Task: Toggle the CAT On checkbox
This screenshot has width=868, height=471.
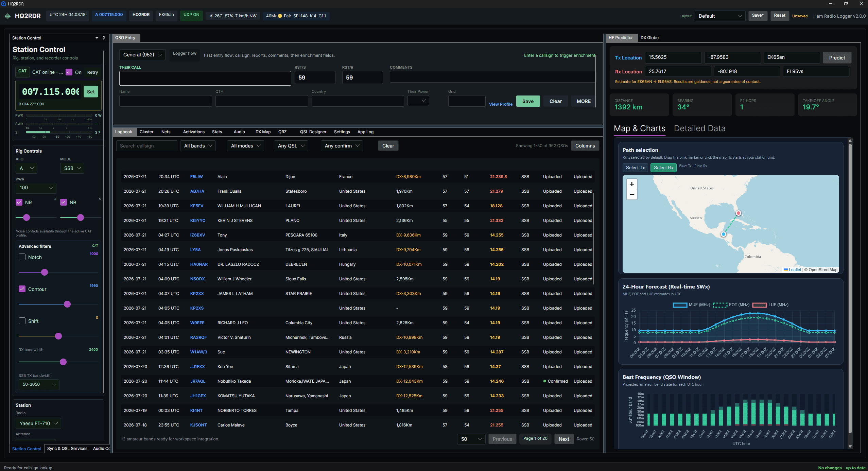Action: [69, 72]
